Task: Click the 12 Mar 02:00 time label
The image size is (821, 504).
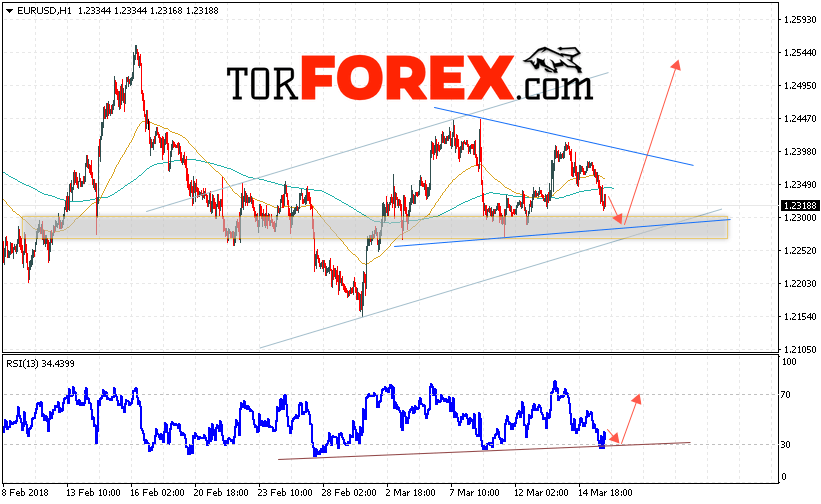Action: [541, 493]
